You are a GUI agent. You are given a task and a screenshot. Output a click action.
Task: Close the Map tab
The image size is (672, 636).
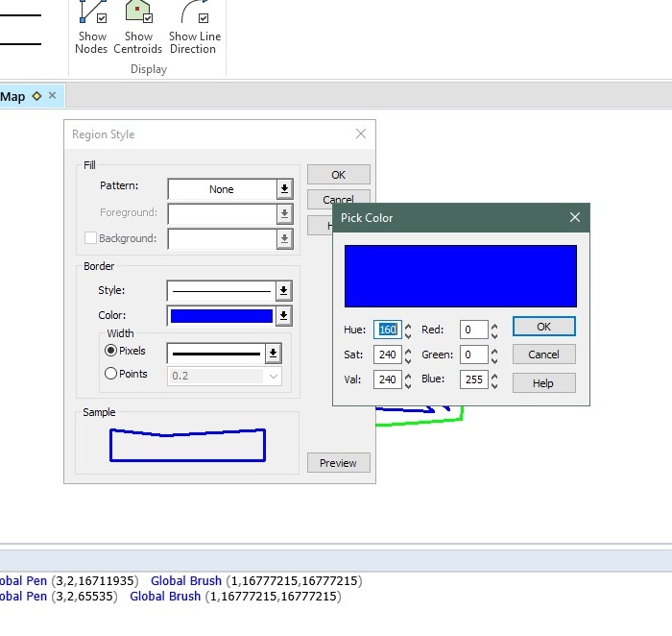point(53,96)
